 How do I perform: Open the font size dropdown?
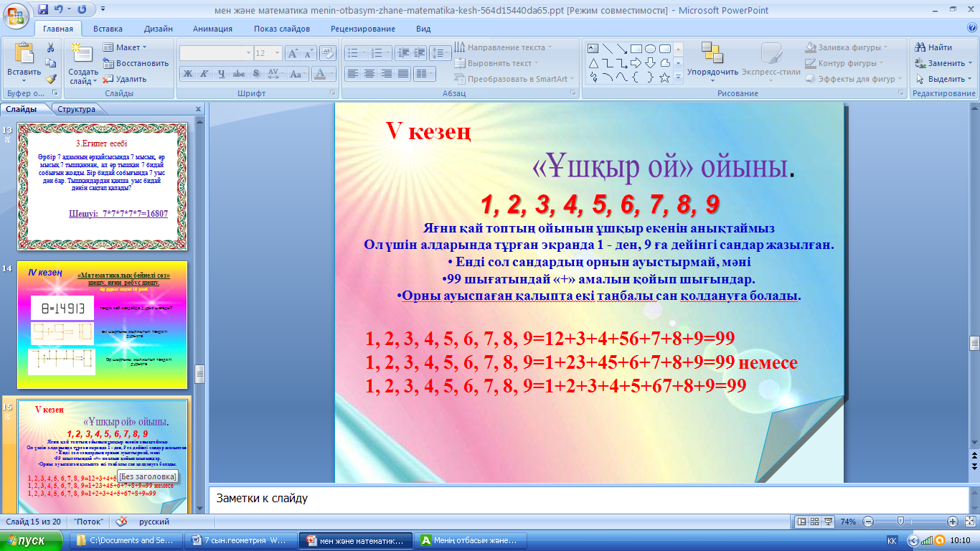(x=278, y=53)
